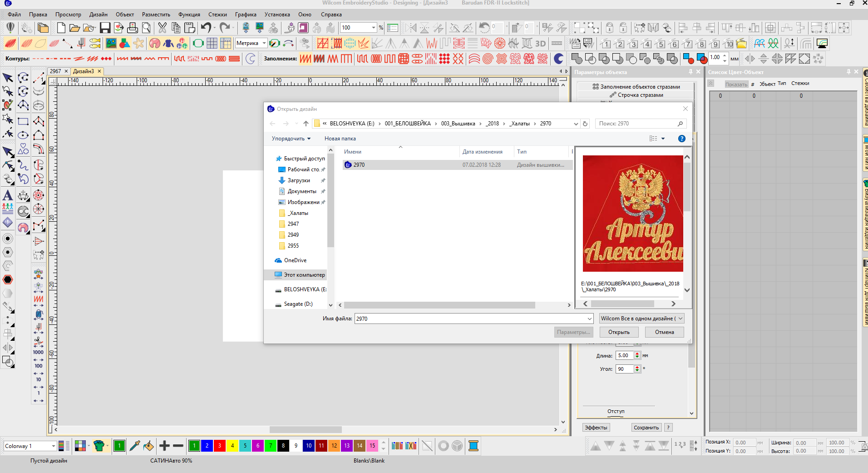
Task: Click the refresh button beside address bar
Action: click(x=585, y=124)
